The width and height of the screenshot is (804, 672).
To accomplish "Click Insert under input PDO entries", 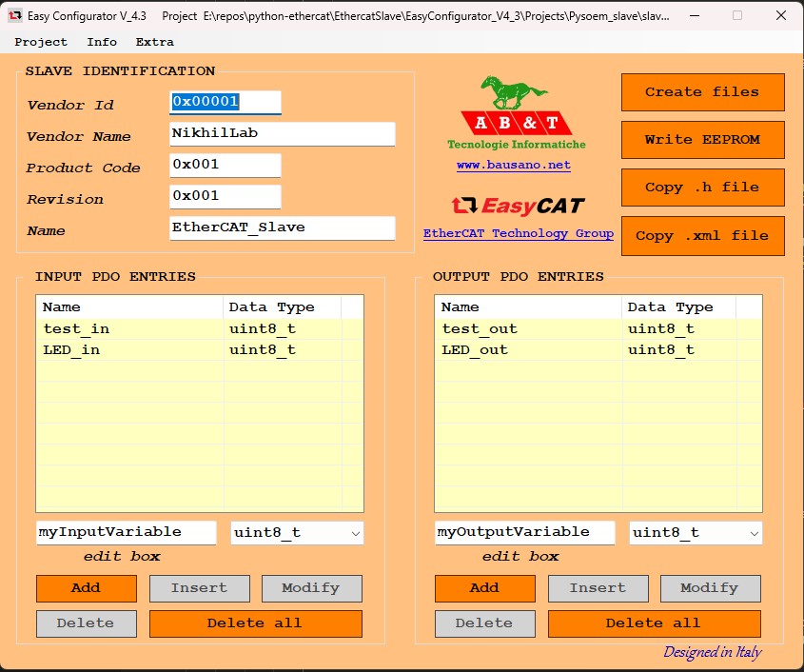I will click(x=200, y=588).
